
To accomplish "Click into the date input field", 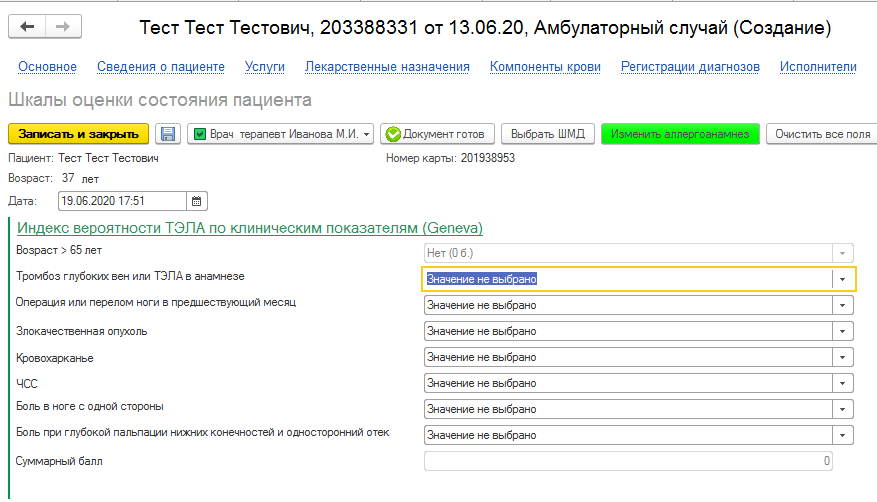I will pyautogui.click(x=122, y=200).
